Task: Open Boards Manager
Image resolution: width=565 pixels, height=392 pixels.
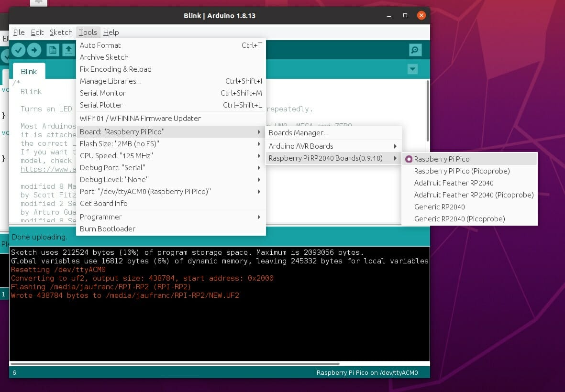Action: pos(333,133)
